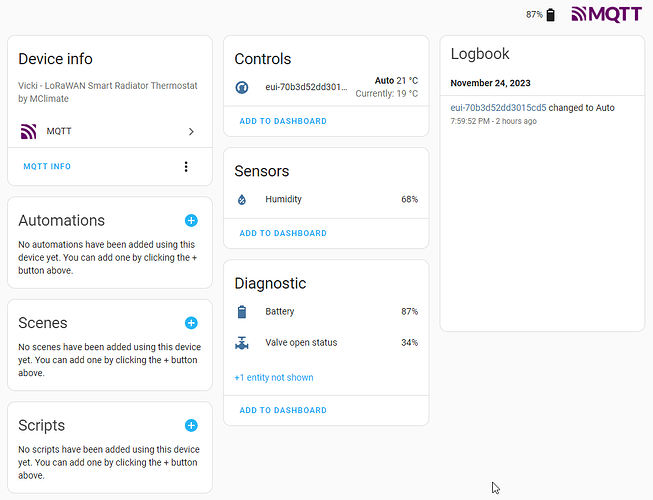Add a new scene with plus icon
Image resolution: width=653 pixels, height=500 pixels.
pyautogui.click(x=191, y=323)
